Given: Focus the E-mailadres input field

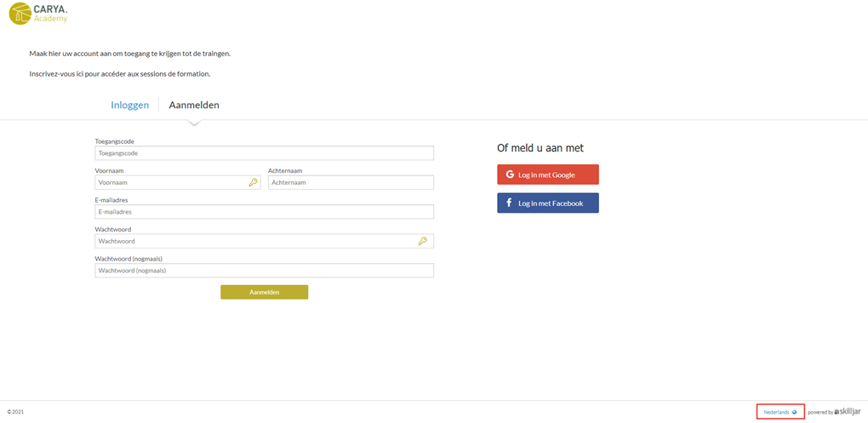Looking at the screenshot, I should click(x=264, y=211).
